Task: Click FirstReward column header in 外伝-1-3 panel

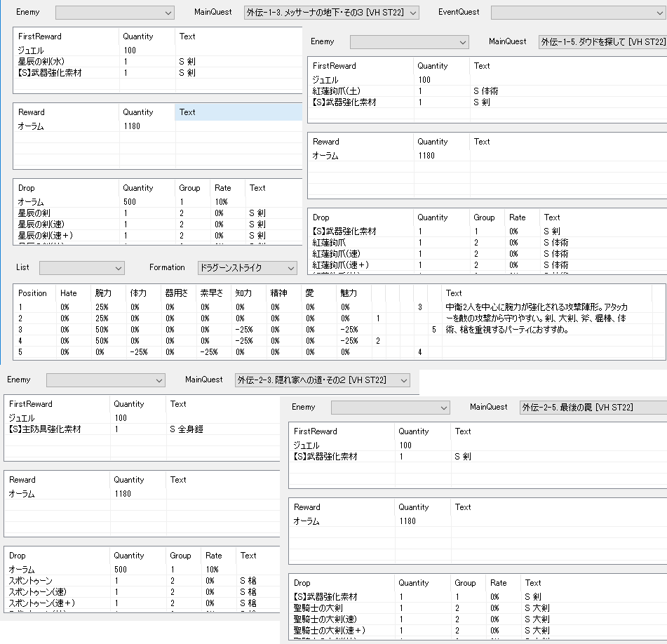Action: click(66, 36)
